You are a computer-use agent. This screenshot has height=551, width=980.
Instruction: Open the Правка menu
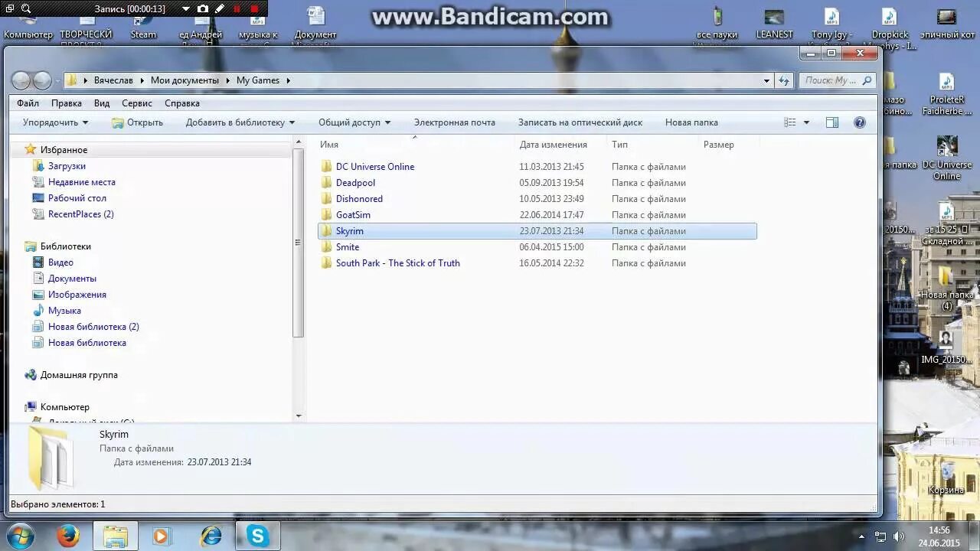click(67, 103)
